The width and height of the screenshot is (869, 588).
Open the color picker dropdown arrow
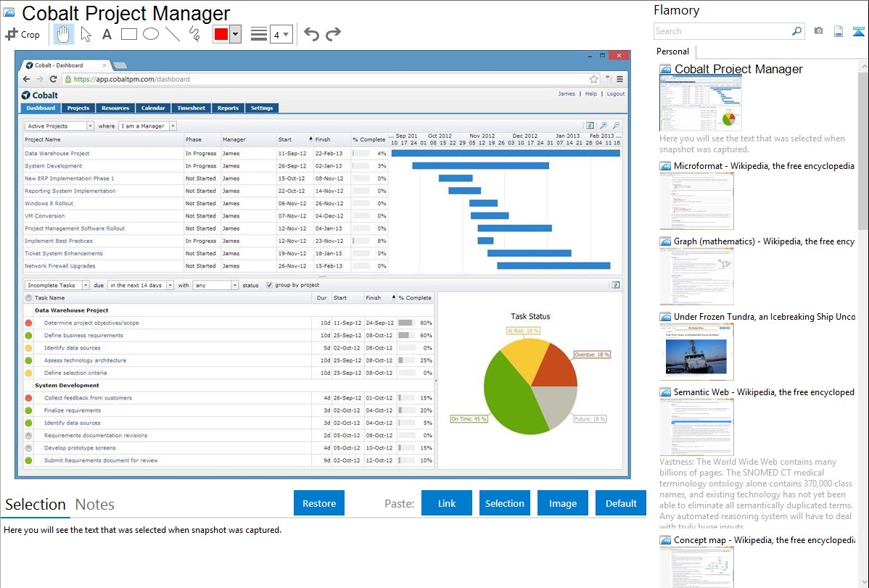click(235, 34)
